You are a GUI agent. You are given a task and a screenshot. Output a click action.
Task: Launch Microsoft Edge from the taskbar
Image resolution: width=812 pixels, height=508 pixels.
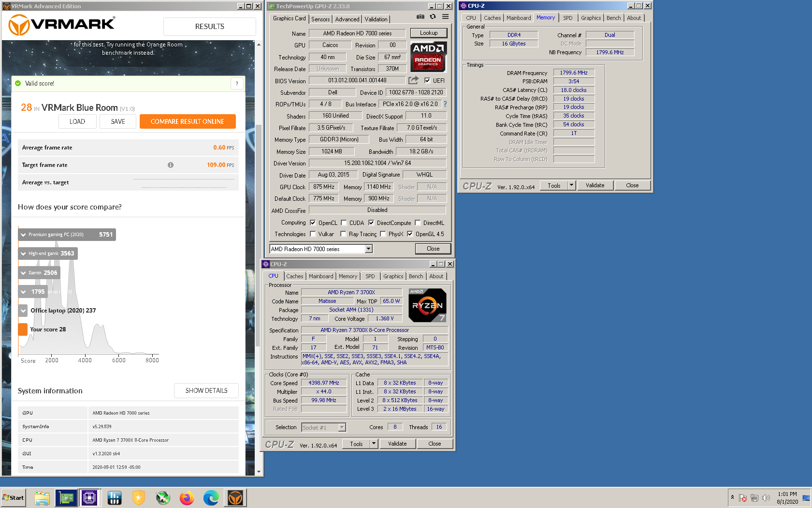[211, 498]
